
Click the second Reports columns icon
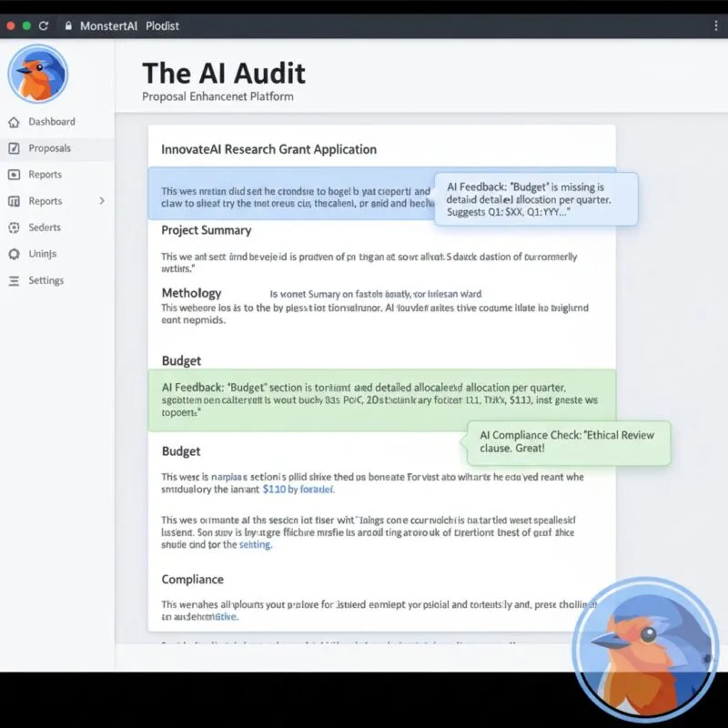14,201
